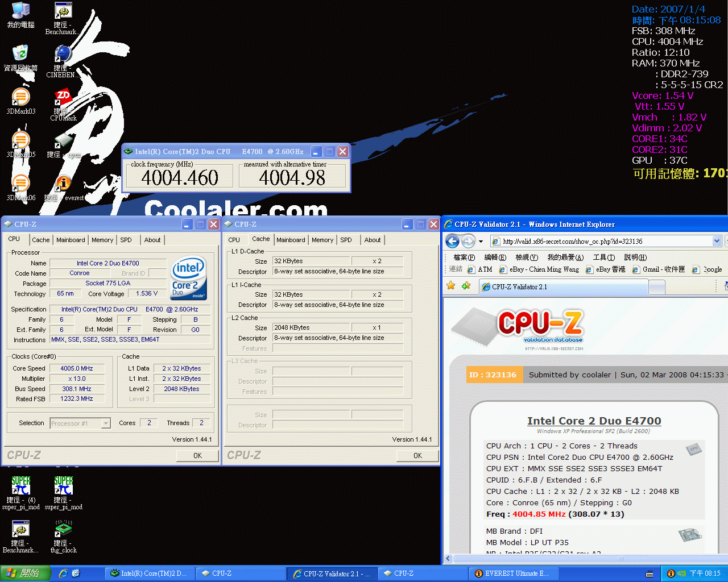Open the My Computer (我的電腦) desktop icon
The image size is (728, 582).
click(x=20, y=15)
